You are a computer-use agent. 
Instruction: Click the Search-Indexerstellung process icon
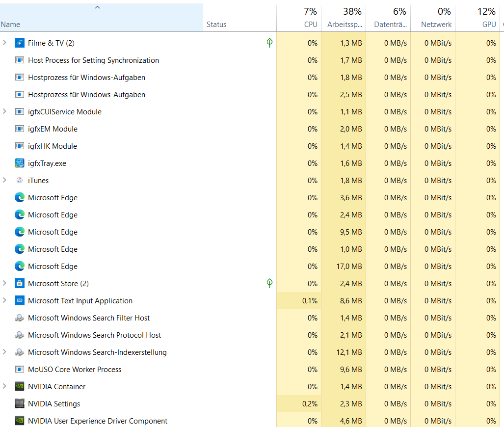click(20, 352)
